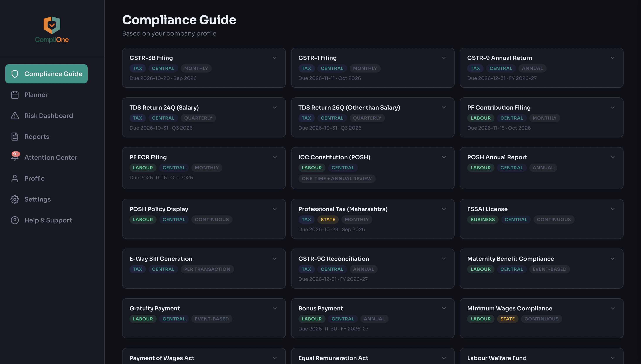
Task: Expand POSH Annual Report chevron
Action: [612, 157]
